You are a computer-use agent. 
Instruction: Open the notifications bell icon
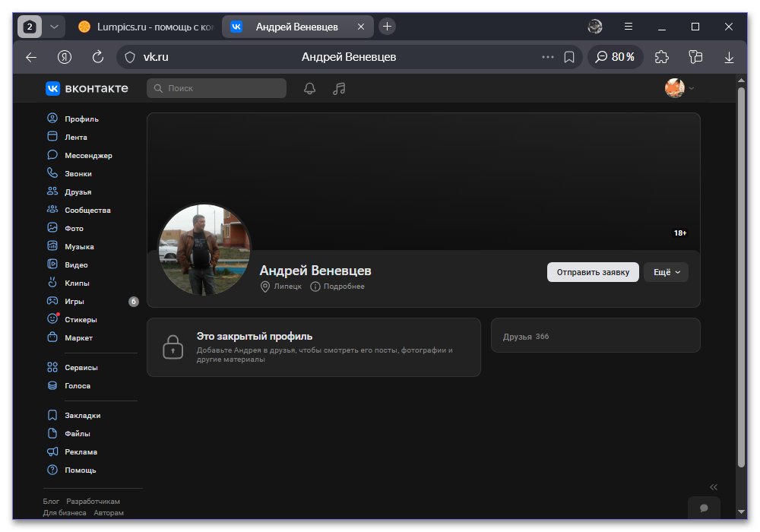click(x=310, y=88)
